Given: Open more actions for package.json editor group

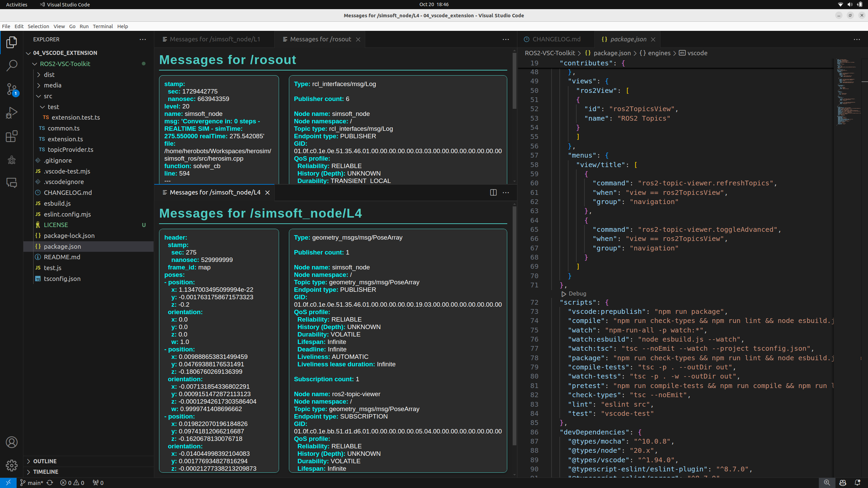Looking at the screenshot, I should click(x=857, y=39).
